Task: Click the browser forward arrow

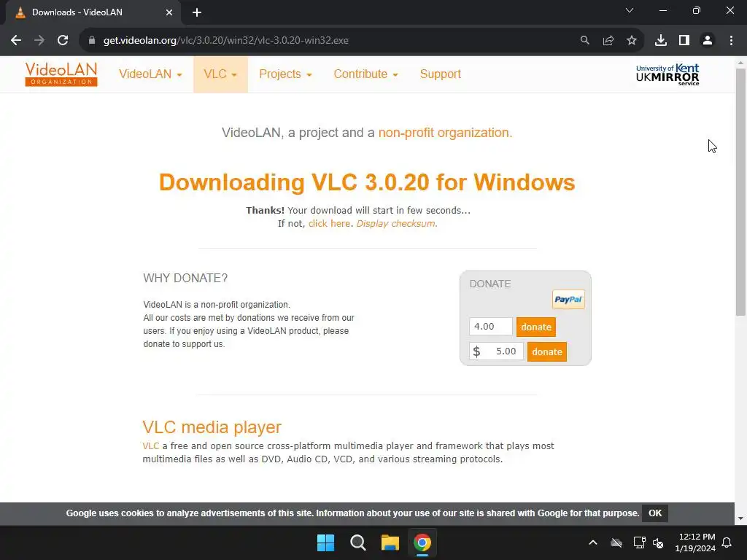Action: tap(39, 41)
